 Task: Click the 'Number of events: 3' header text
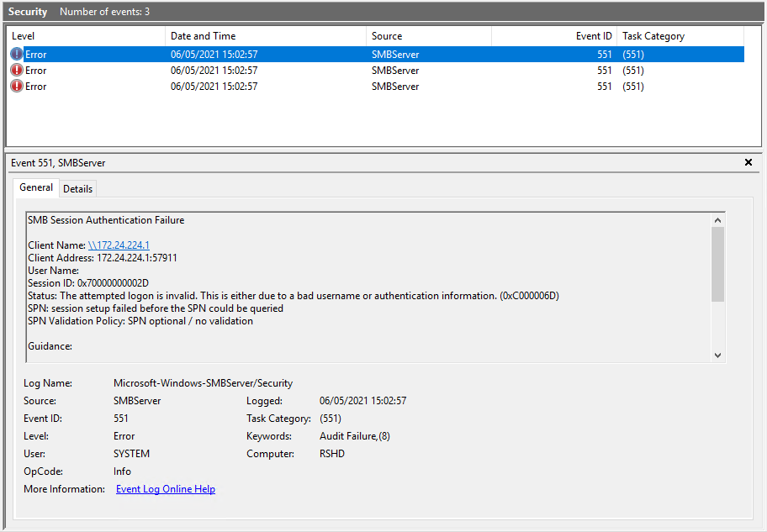click(x=104, y=12)
